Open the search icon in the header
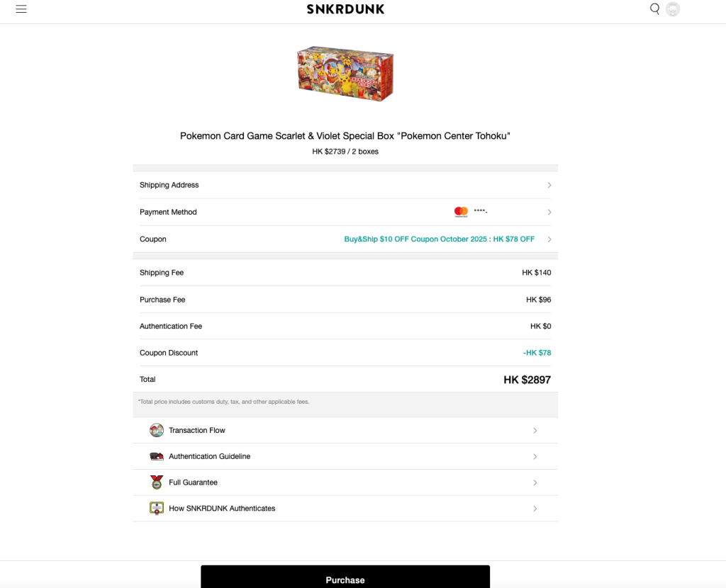Viewport: 726px width, 588px height. tap(654, 9)
